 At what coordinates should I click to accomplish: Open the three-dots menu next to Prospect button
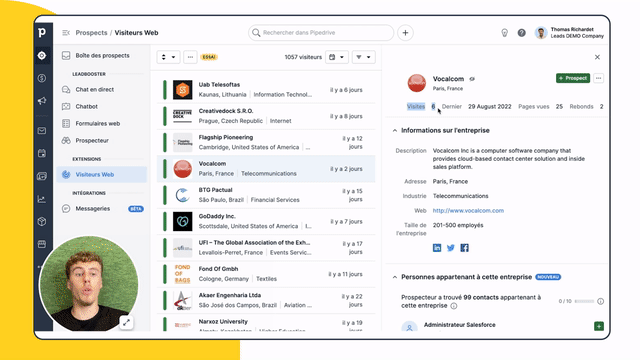tap(598, 78)
